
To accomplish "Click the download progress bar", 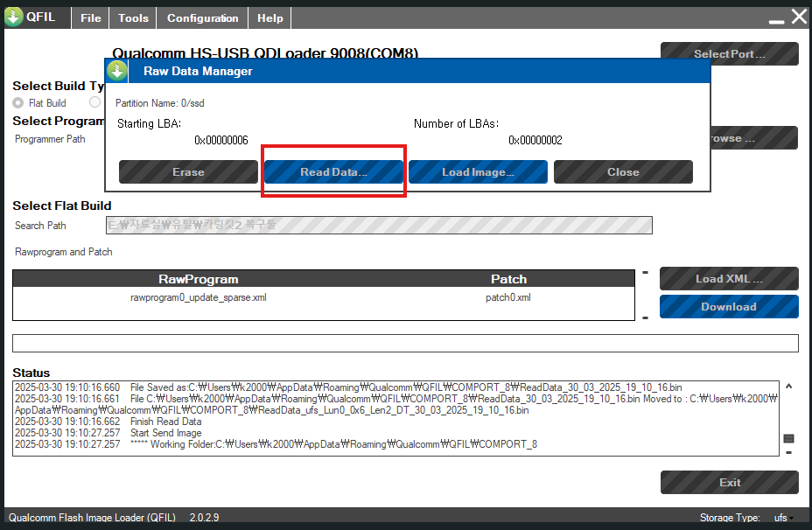I will click(405, 343).
